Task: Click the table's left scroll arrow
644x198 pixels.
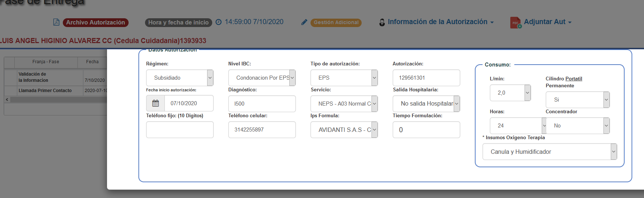Action: 7,99
